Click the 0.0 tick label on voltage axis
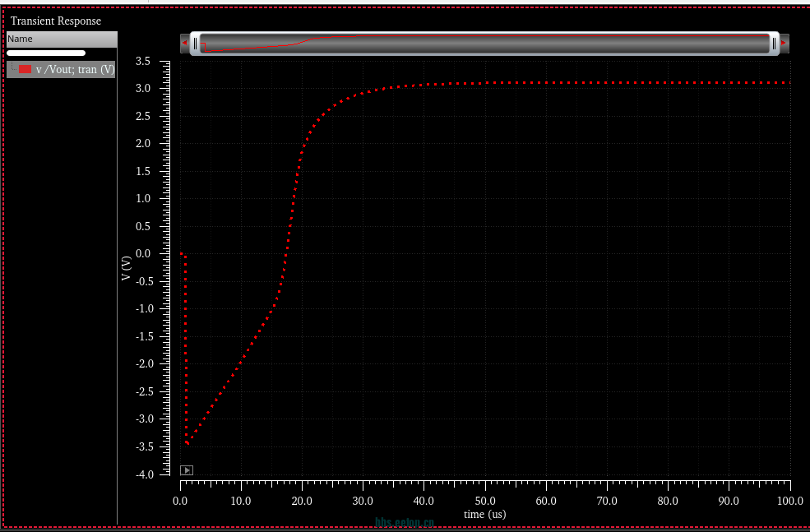This screenshot has height=532, width=810. point(142,253)
